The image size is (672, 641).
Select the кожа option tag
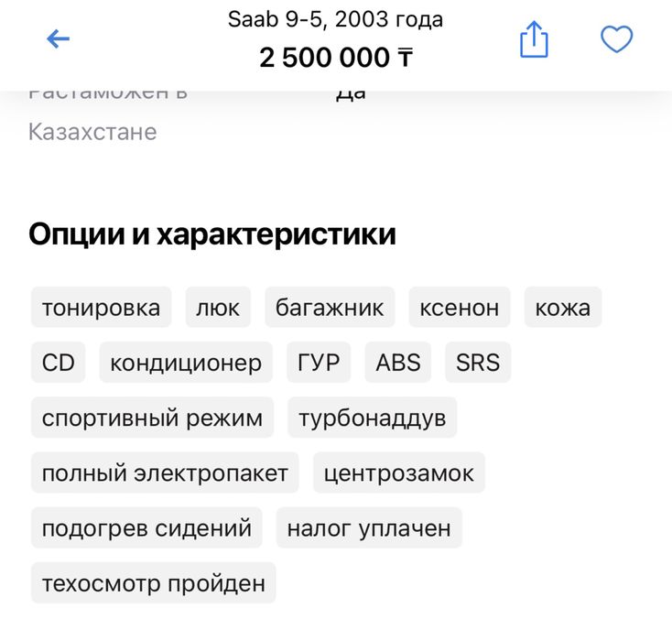[x=563, y=308]
